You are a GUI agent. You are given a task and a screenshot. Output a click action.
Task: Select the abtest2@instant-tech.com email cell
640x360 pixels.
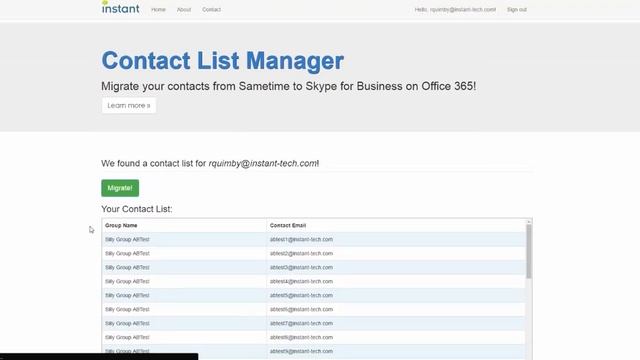396,253
